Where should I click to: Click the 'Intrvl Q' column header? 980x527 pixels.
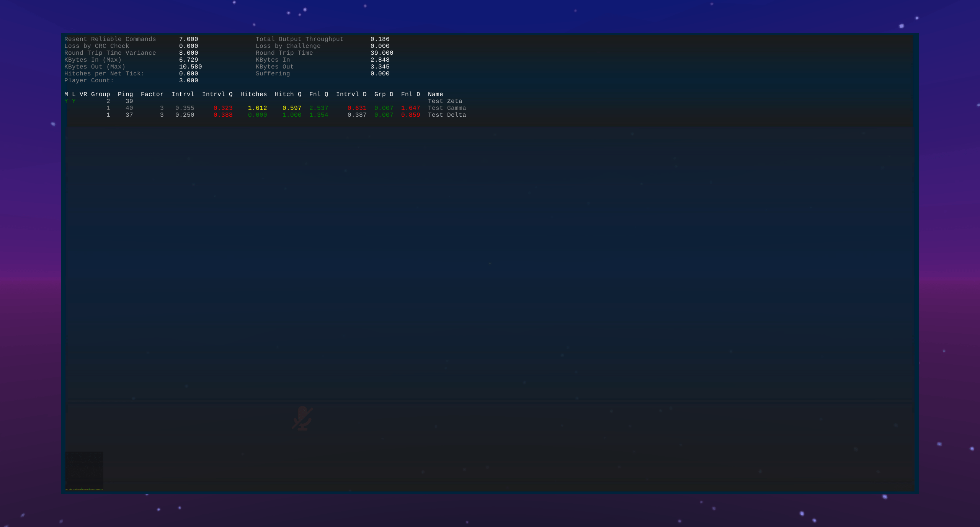217,94
